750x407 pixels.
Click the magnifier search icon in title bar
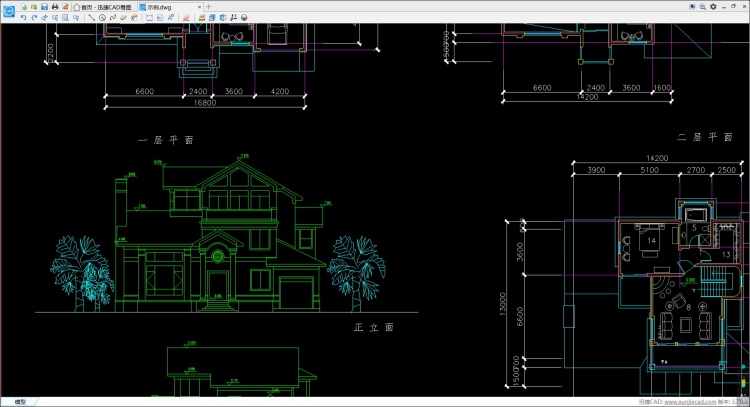[x=702, y=7]
